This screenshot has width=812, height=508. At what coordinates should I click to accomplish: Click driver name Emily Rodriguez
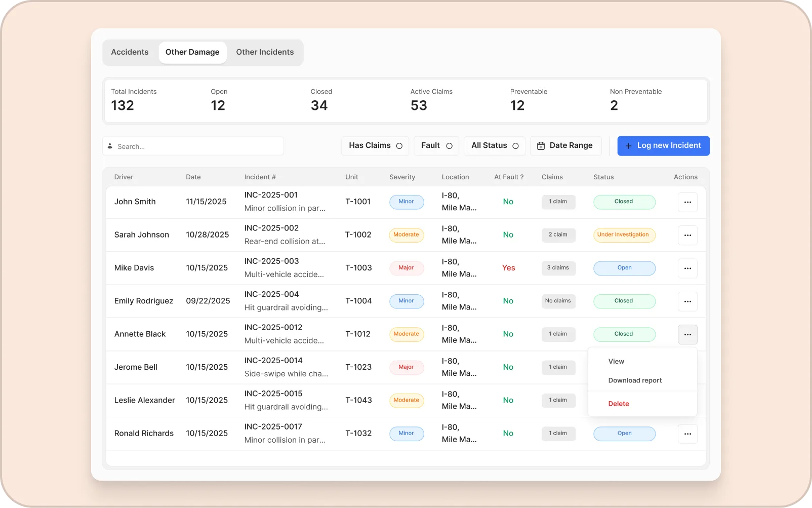click(144, 301)
